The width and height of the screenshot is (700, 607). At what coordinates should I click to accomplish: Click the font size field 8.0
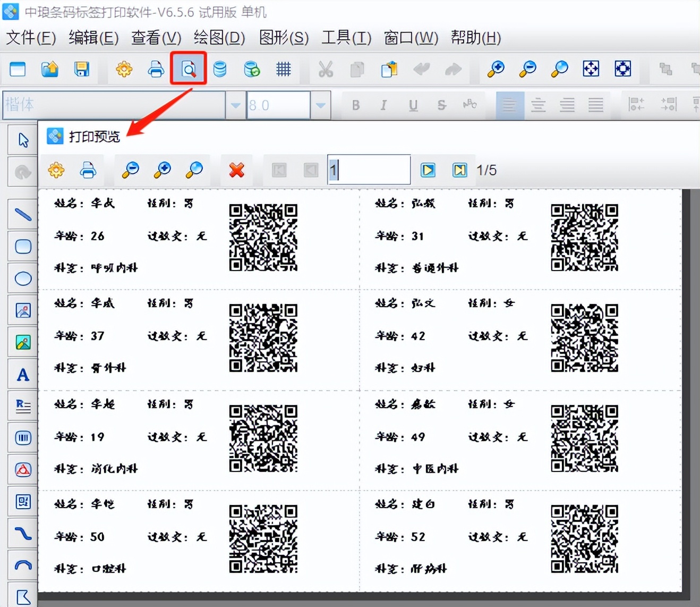pyautogui.click(x=278, y=105)
